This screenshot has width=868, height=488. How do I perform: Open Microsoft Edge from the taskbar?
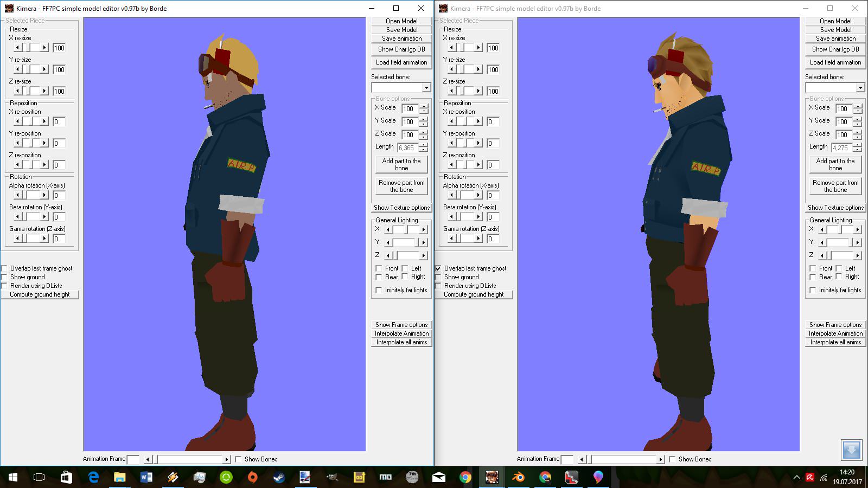[x=93, y=477]
